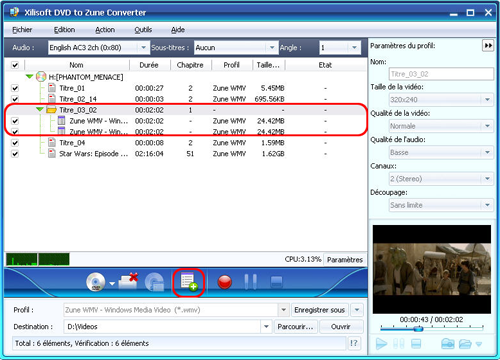Click the Parcourir... button
500x360 pixels.
click(x=295, y=327)
